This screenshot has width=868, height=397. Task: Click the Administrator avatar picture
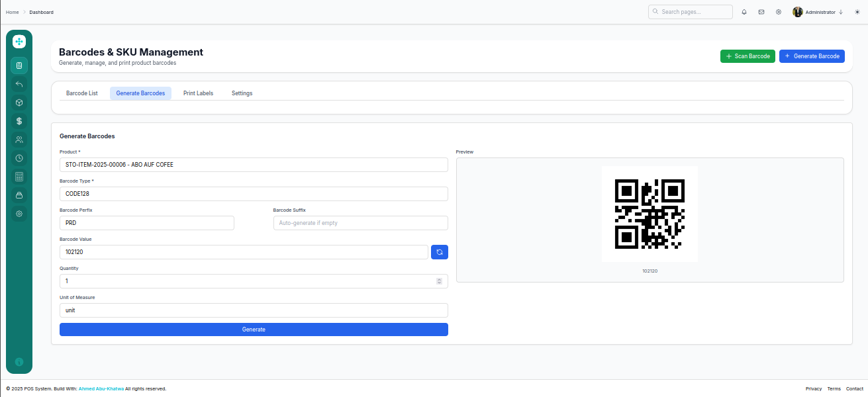tap(798, 12)
